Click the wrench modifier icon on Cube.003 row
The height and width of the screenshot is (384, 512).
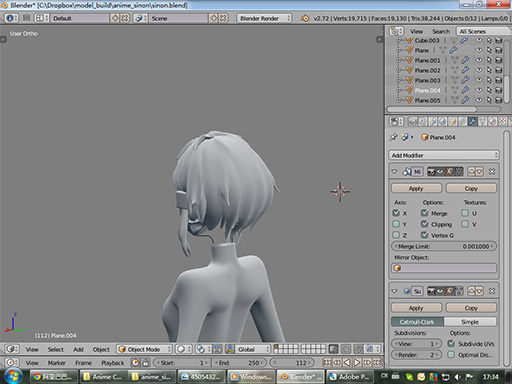coord(464,40)
